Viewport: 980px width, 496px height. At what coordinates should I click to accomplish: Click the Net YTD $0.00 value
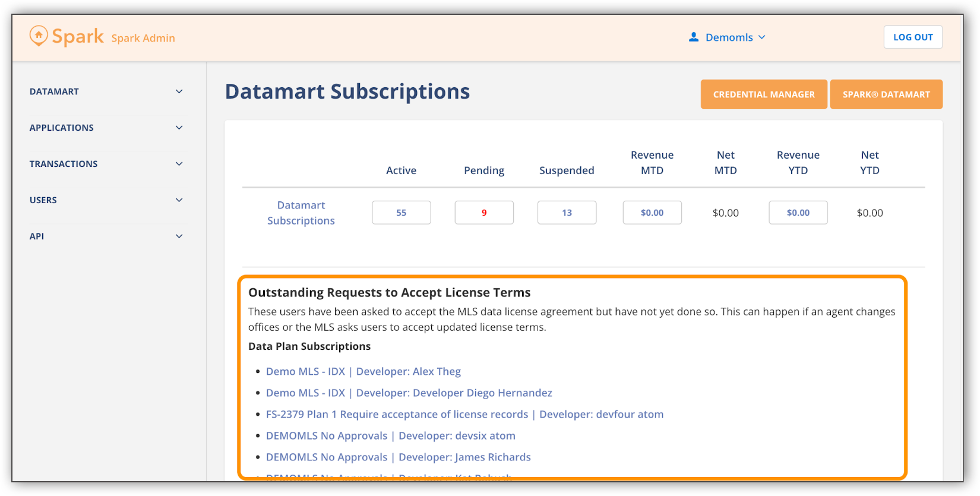click(870, 213)
